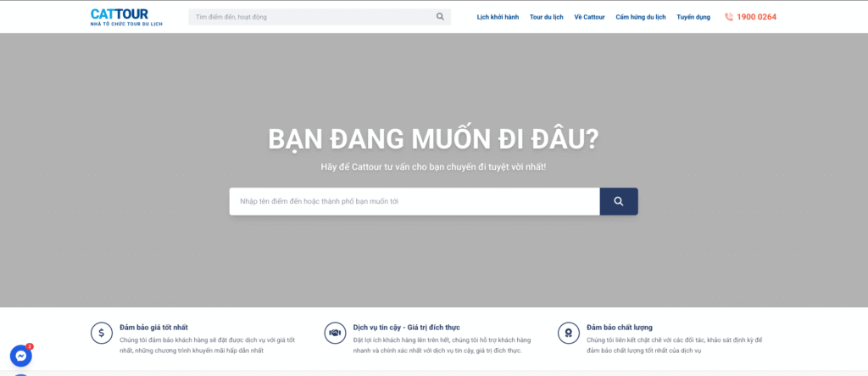Image resolution: width=868 pixels, height=376 pixels.
Task: Click the handshake trusted-service icon
Action: coord(335,333)
